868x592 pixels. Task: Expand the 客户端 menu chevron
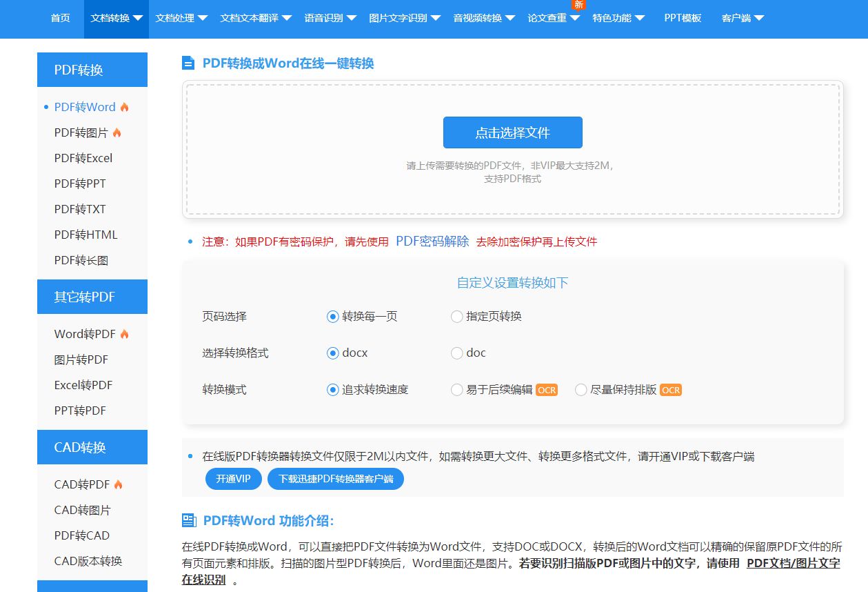[760, 19]
